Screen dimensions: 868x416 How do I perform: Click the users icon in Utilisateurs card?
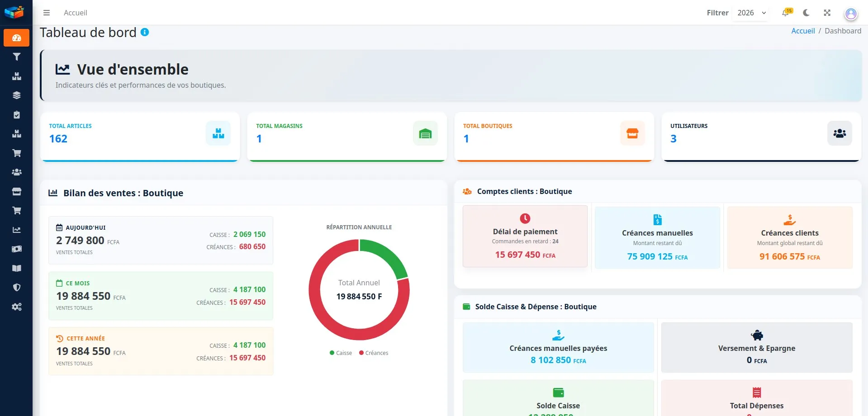point(840,133)
